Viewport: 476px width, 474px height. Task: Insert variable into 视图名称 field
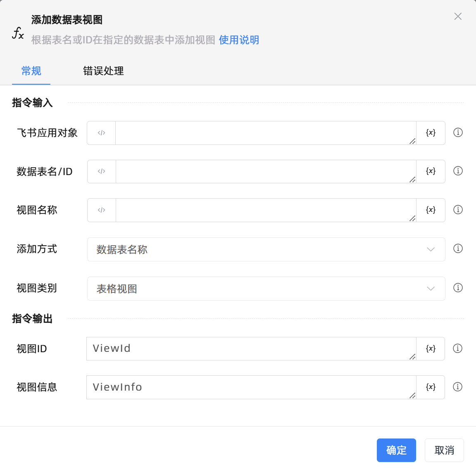(431, 210)
